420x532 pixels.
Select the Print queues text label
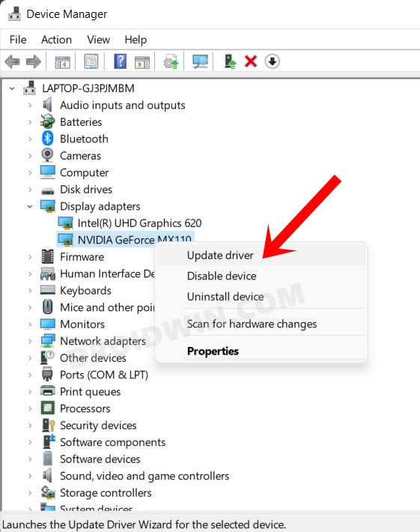tap(90, 392)
